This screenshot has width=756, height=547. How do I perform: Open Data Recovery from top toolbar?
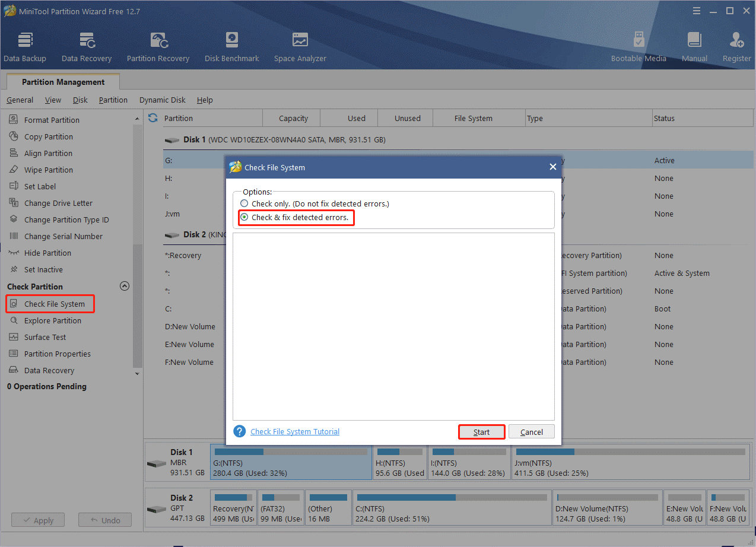pos(87,47)
